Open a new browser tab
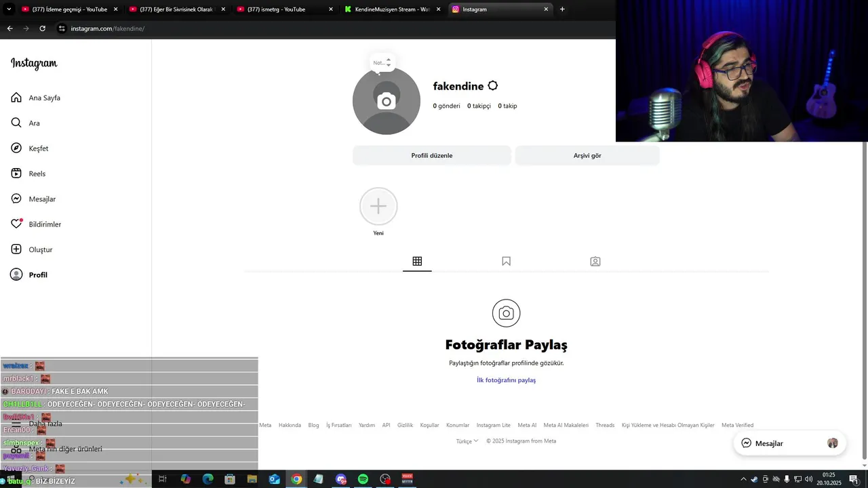 pyautogui.click(x=562, y=9)
